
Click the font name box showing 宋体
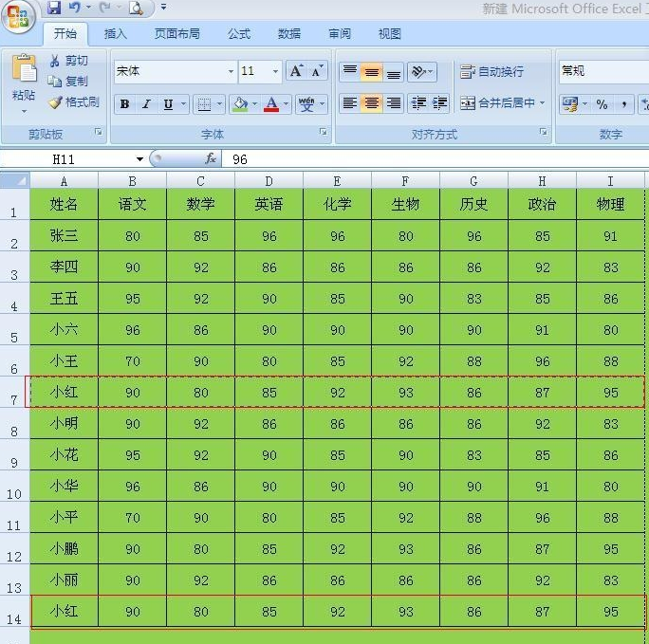[170, 71]
